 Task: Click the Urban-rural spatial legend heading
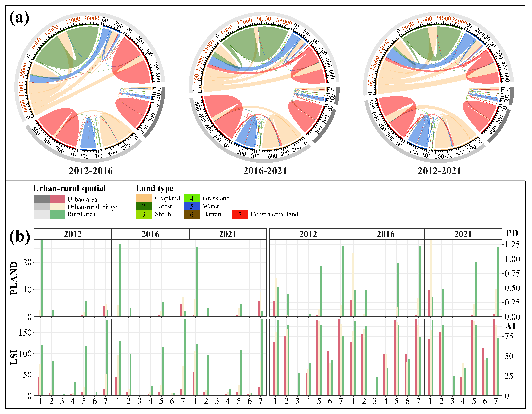tap(69, 188)
